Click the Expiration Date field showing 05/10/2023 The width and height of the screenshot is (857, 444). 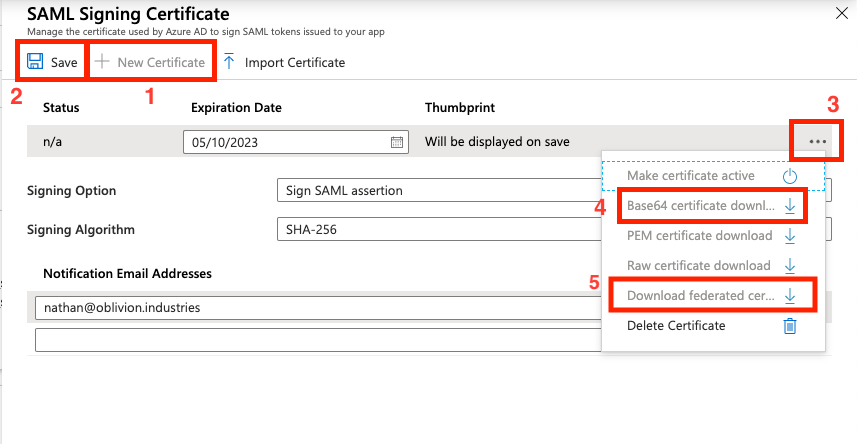[x=285, y=142]
